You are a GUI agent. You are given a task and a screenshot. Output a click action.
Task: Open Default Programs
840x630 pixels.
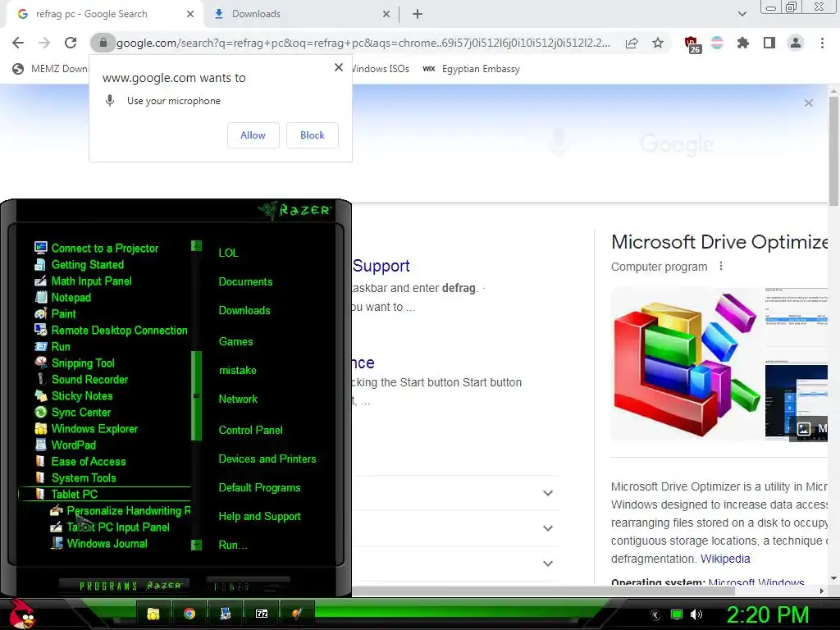click(x=259, y=488)
